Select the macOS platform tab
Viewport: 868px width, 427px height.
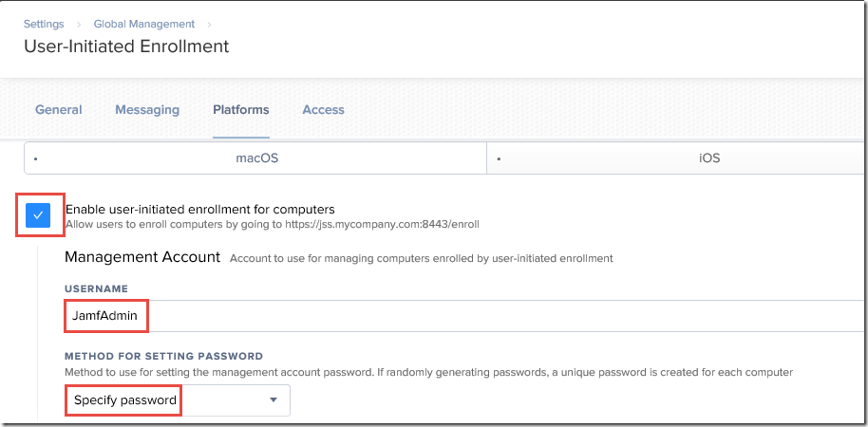click(x=256, y=158)
